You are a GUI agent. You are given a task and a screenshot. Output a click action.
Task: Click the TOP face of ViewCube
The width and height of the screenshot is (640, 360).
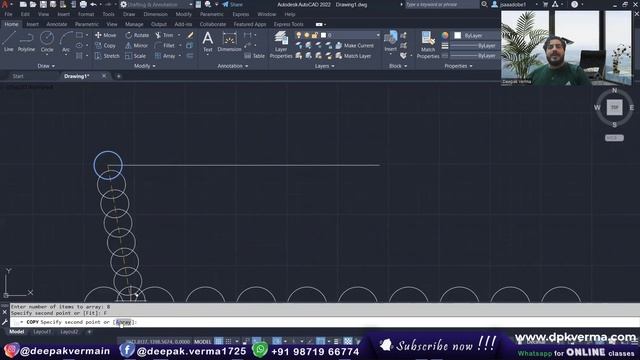click(x=614, y=107)
